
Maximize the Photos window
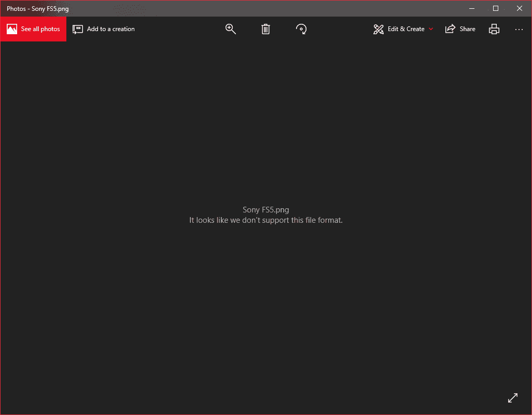click(x=496, y=8)
